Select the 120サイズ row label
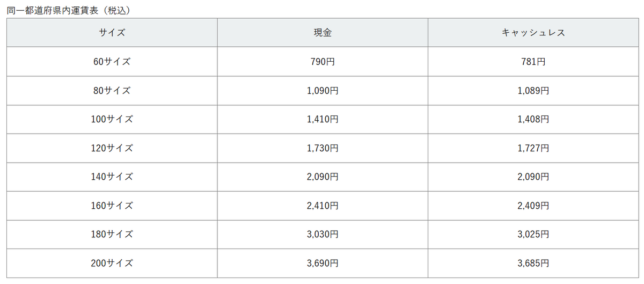 coord(112,148)
